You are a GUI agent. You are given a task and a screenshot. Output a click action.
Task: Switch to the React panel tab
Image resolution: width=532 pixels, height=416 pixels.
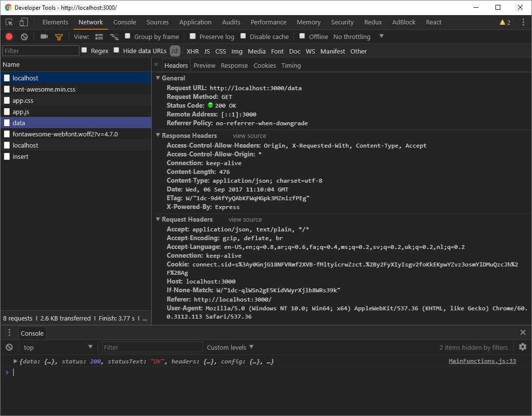click(x=433, y=22)
